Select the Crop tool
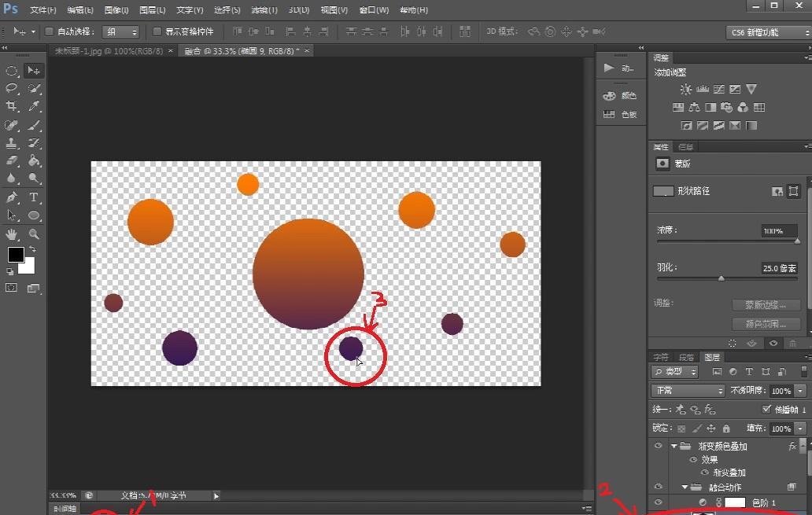Image resolution: width=812 pixels, height=515 pixels. coord(12,106)
